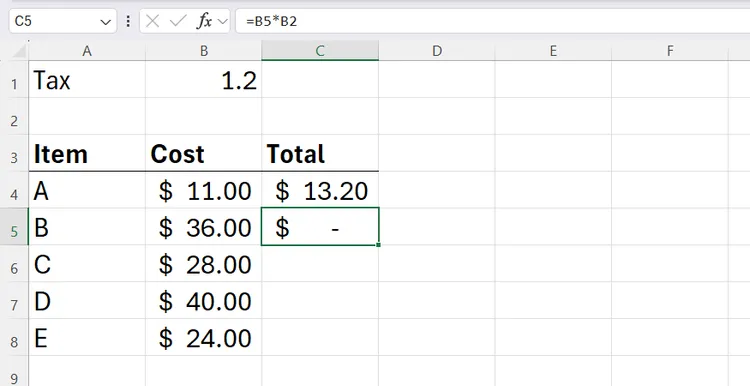Select the cell with item A
The width and height of the screenshot is (750, 386).
(87, 190)
